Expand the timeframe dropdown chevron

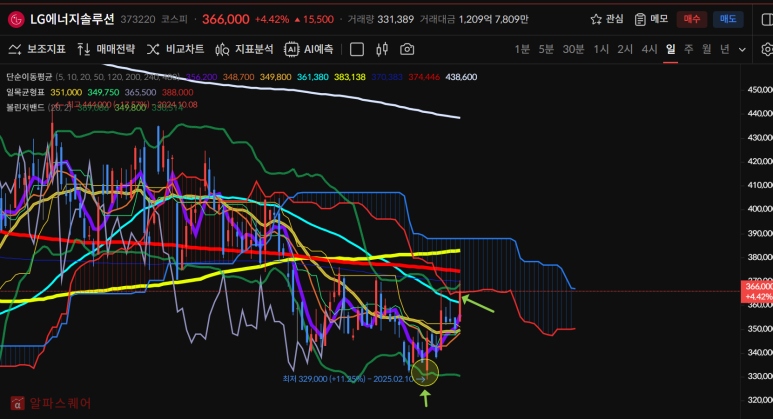742,50
